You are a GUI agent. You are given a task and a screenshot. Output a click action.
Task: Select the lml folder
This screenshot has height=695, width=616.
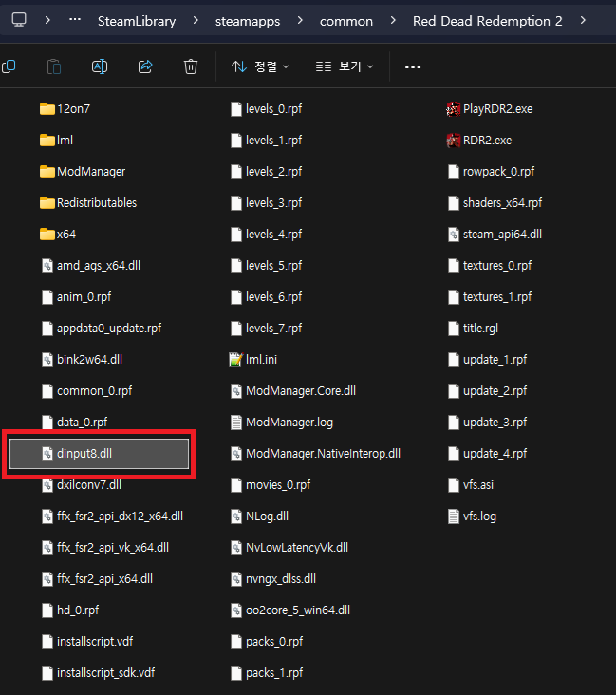tap(56, 141)
